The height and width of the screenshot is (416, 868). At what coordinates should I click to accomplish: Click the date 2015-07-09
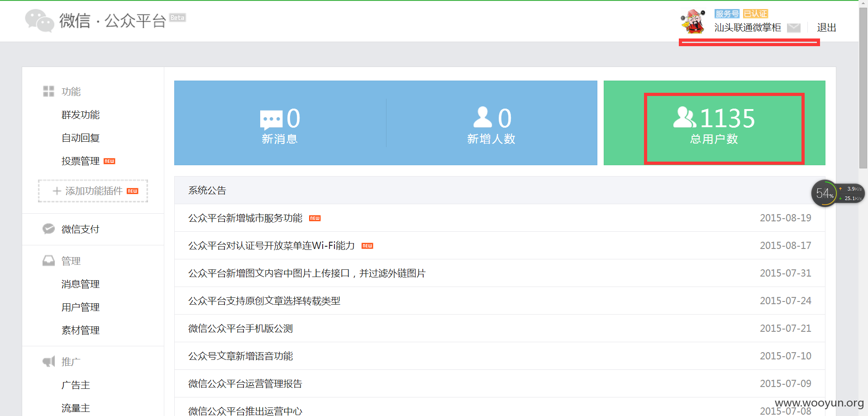pyautogui.click(x=786, y=384)
